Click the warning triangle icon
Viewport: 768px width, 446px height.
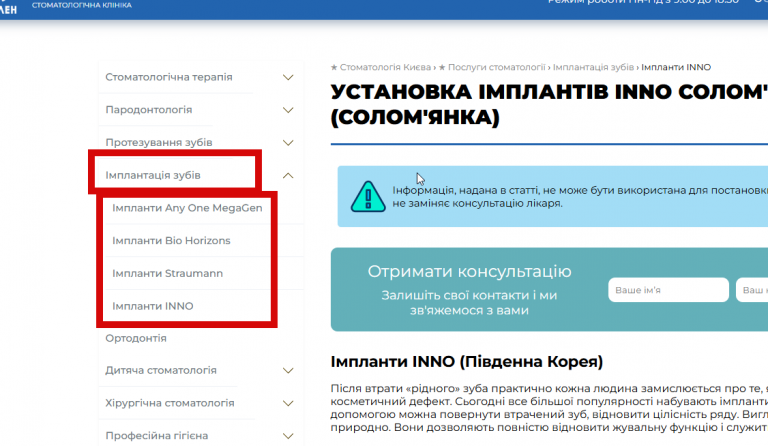368,196
